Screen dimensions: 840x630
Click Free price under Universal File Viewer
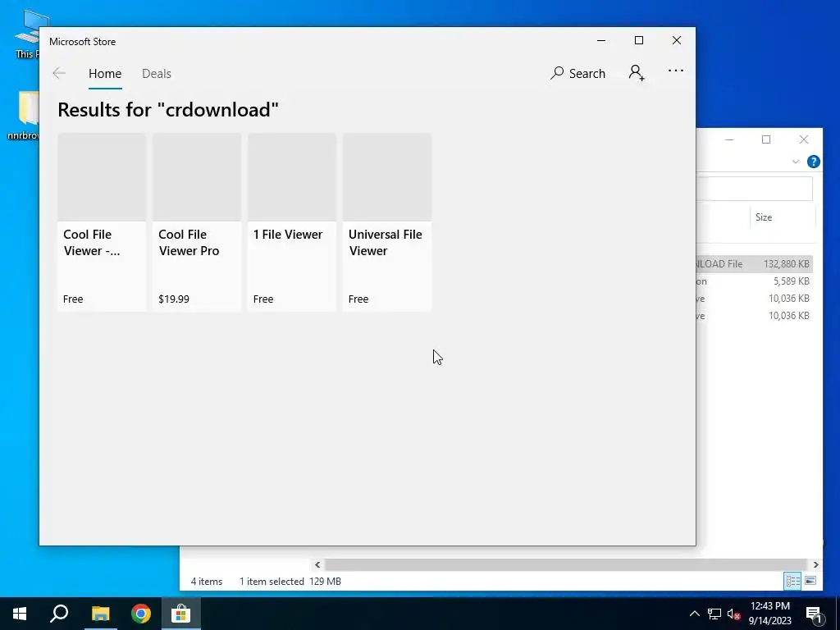tap(358, 299)
